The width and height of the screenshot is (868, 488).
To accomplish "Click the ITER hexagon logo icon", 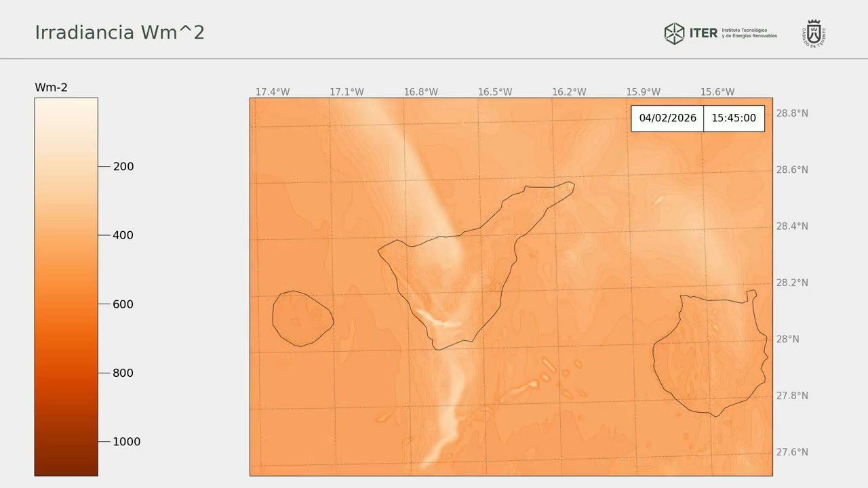I will 674,33.
